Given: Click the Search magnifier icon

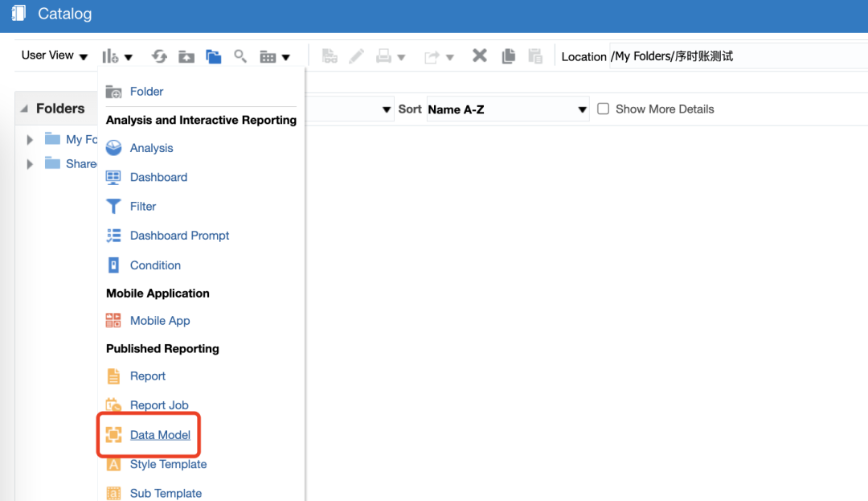Looking at the screenshot, I should (x=240, y=56).
